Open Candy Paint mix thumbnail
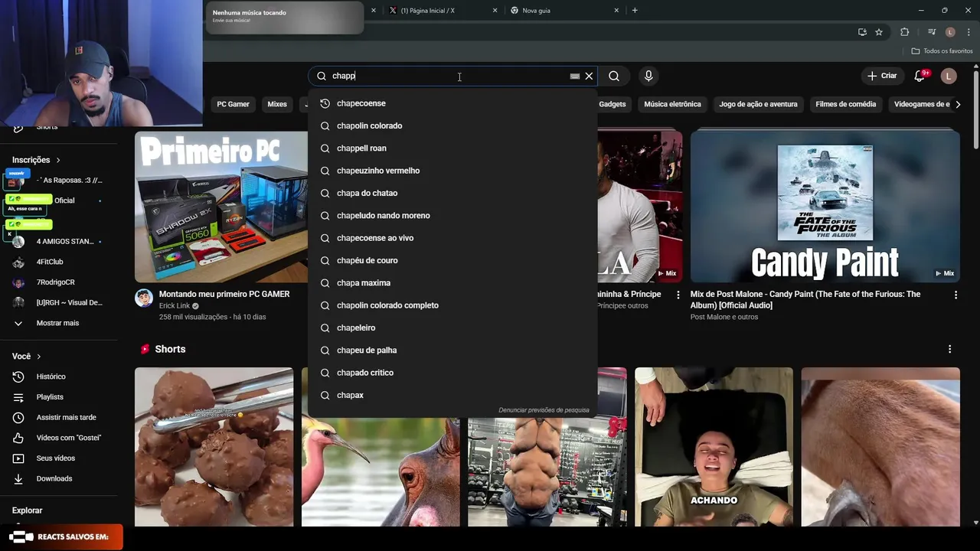Screen dimensions: 980x551 (825, 207)
